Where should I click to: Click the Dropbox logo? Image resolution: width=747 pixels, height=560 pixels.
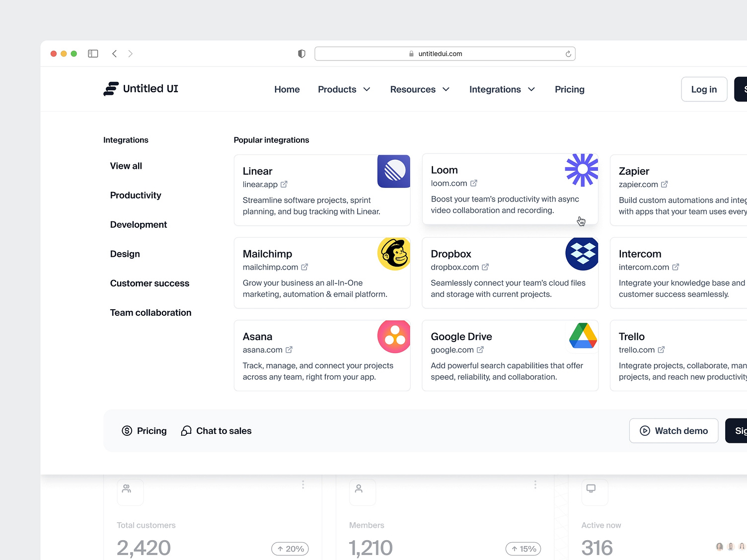point(582,254)
